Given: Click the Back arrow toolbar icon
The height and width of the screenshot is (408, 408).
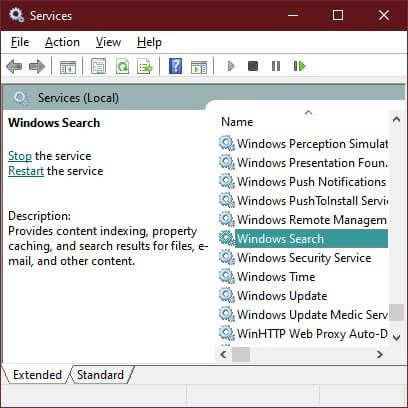Looking at the screenshot, I should pyautogui.click(x=14, y=66).
